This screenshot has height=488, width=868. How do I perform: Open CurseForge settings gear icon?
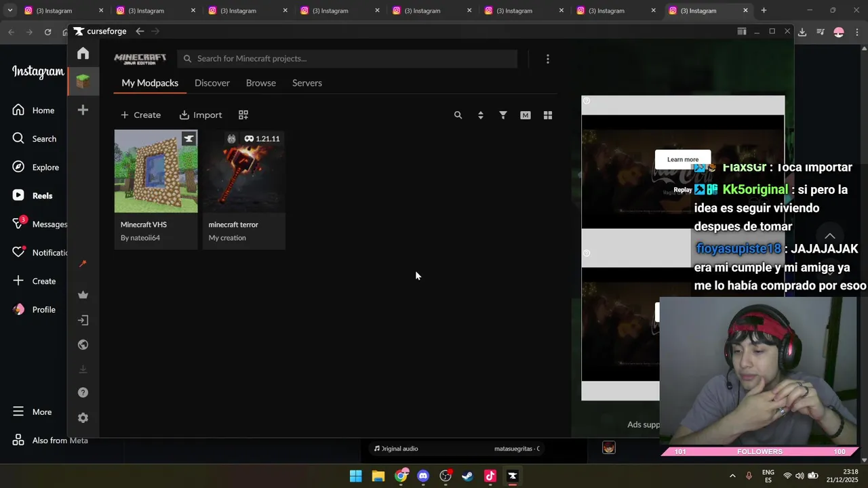point(83,418)
